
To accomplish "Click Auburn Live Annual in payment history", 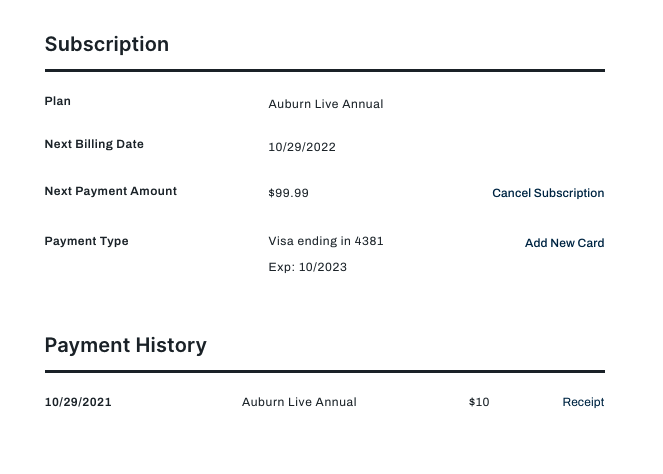I will (x=299, y=402).
